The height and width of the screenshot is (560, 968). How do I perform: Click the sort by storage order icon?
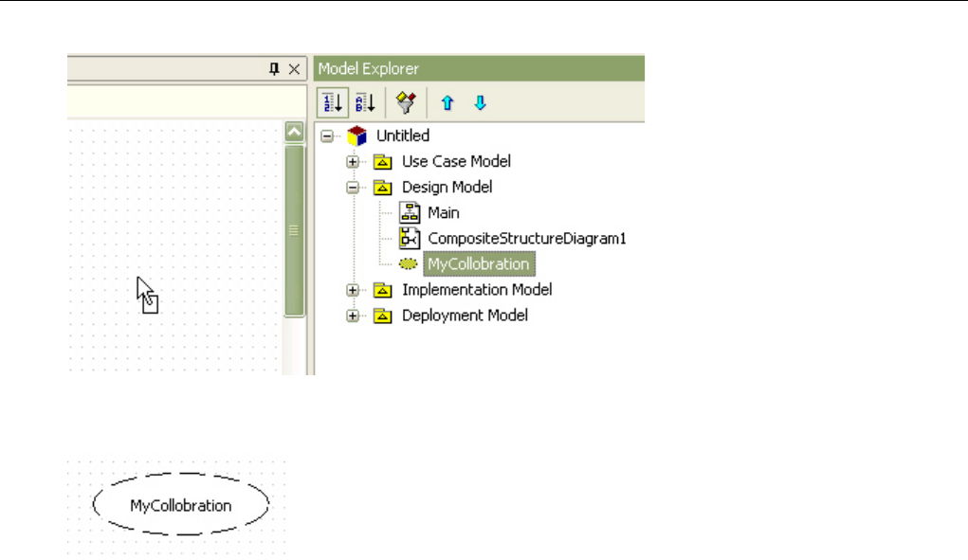(332, 102)
